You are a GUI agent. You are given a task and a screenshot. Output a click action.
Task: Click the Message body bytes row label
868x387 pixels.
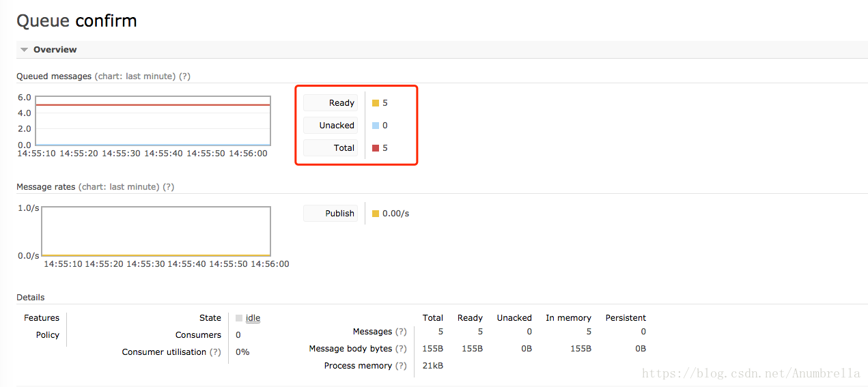pyautogui.click(x=350, y=349)
